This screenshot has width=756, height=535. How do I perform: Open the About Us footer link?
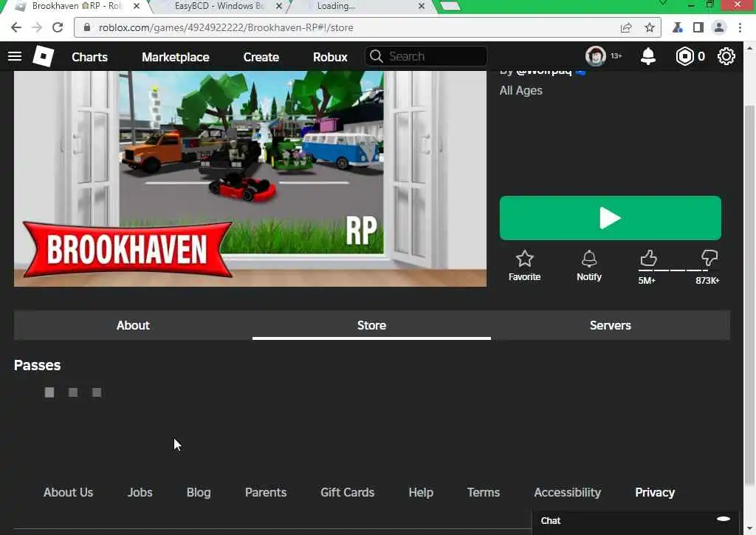pos(68,492)
